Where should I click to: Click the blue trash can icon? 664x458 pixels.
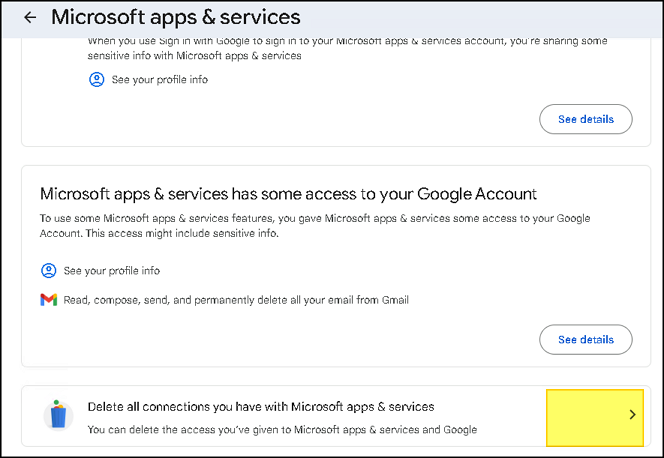(x=58, y=415)
